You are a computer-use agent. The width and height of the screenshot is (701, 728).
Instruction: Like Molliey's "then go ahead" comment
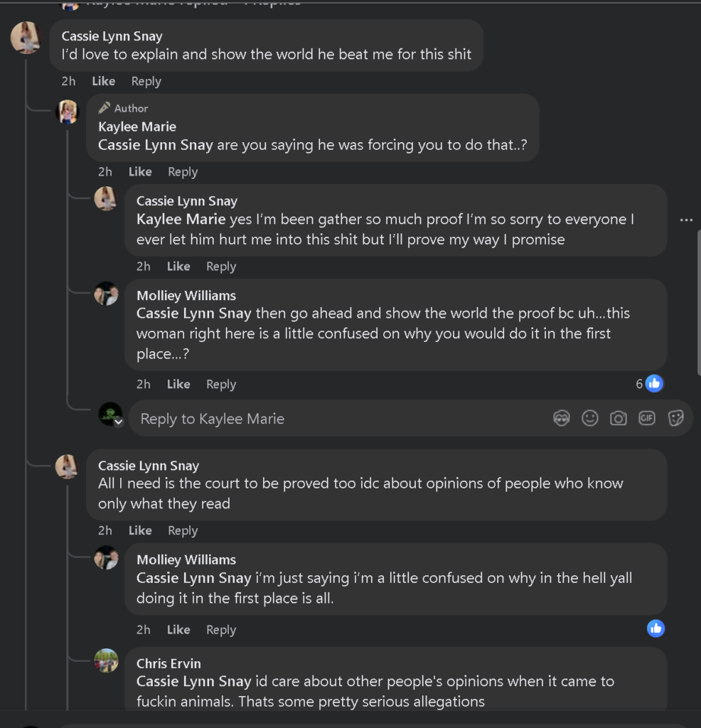coord(178,384)
